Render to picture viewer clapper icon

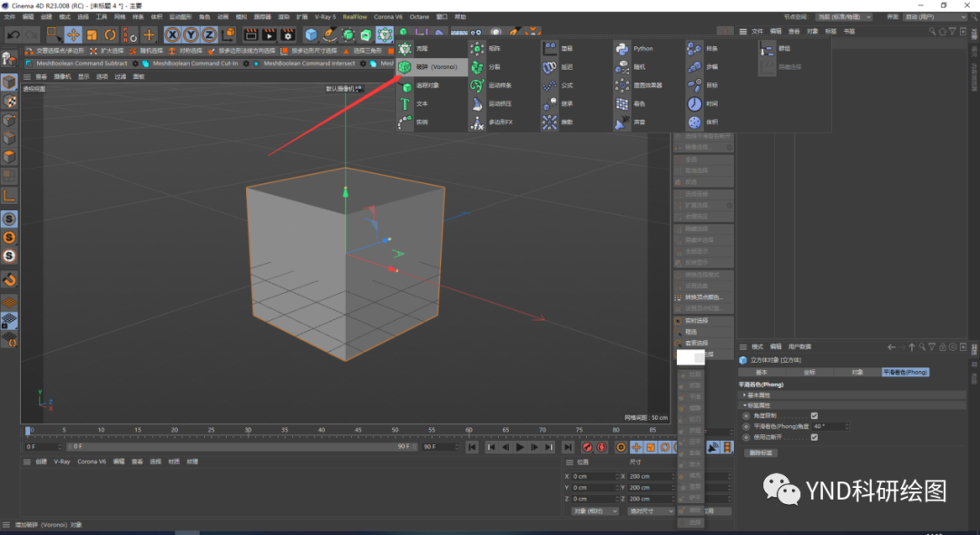[x=269, y=35]
